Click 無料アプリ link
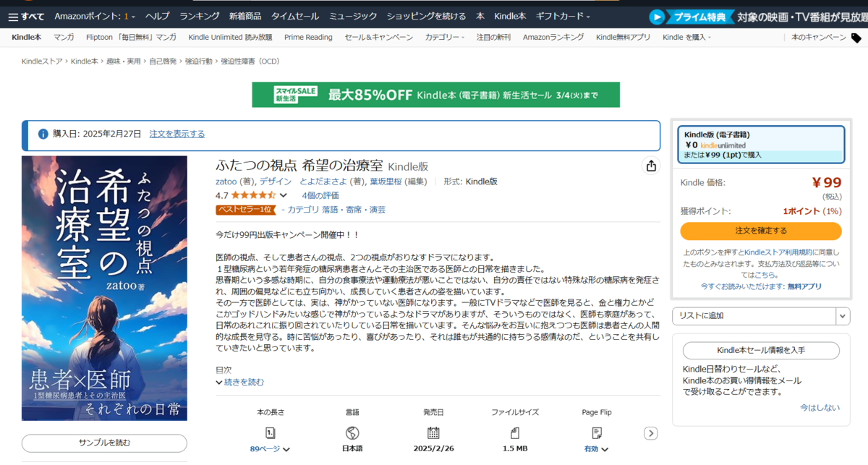The height and width of the screenshot is (465, 868). pos(804,286)
